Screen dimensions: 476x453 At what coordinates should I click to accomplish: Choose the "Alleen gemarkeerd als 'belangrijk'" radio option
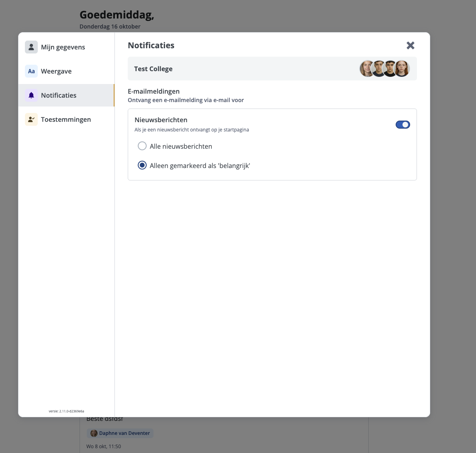point(142,165)
